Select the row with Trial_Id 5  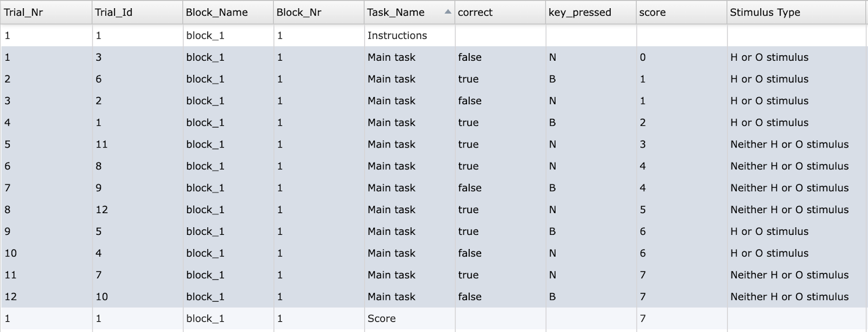point(434,231)
